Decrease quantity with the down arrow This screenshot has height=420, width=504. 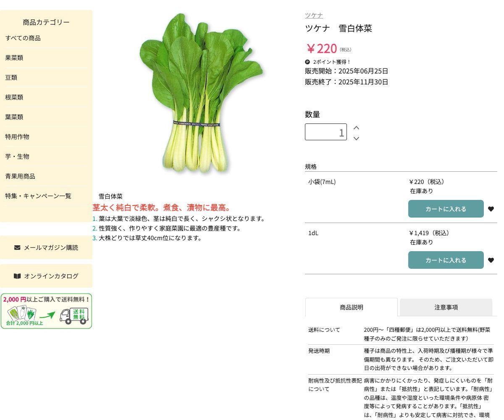pyautogui.click(x=356, y=138)
